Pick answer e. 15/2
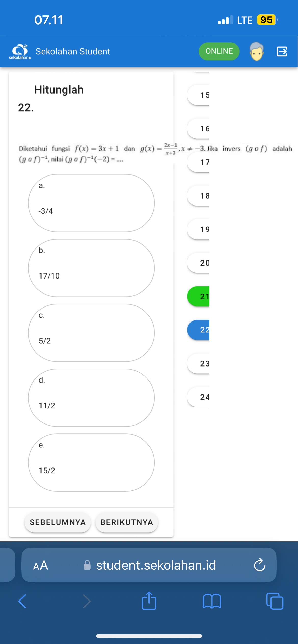The height and width of the screenshot is (644, 298). pos(91,462)
